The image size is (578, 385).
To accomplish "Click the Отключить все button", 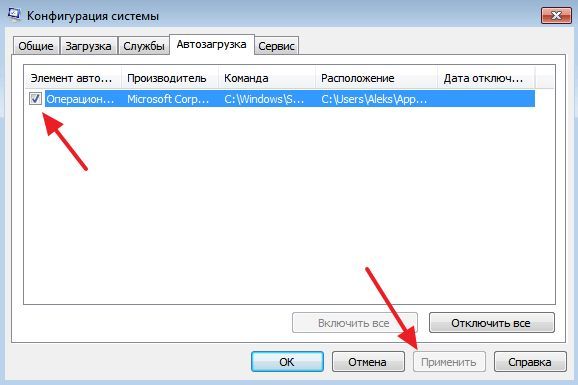I will click(491, 323).
